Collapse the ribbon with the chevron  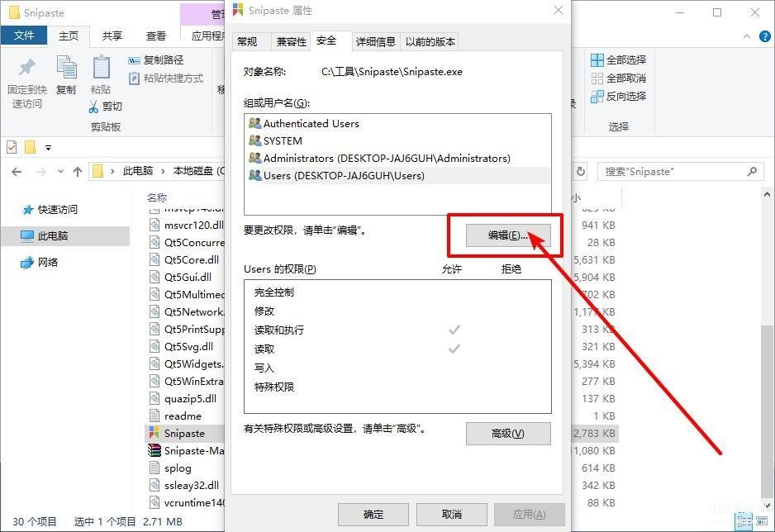coord(747,36)
